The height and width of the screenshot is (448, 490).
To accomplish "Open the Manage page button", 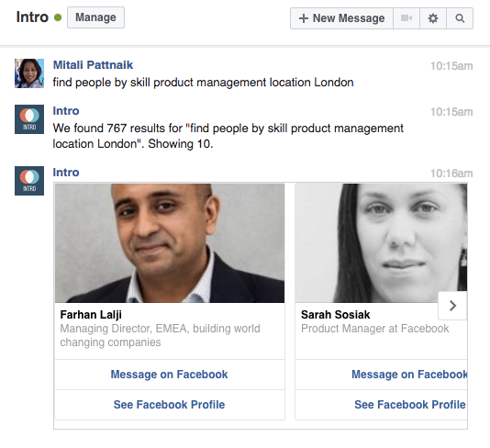I will tap(95, 17).
